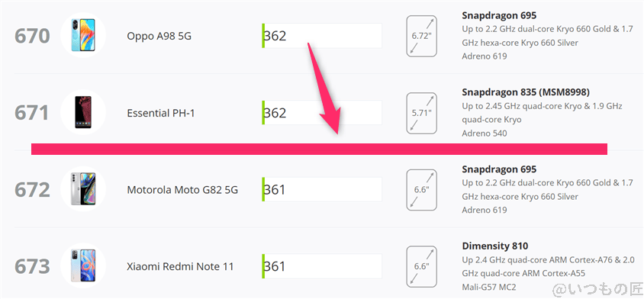Select the Motorola Moto G82 5G thumbnail

(83, 189)
